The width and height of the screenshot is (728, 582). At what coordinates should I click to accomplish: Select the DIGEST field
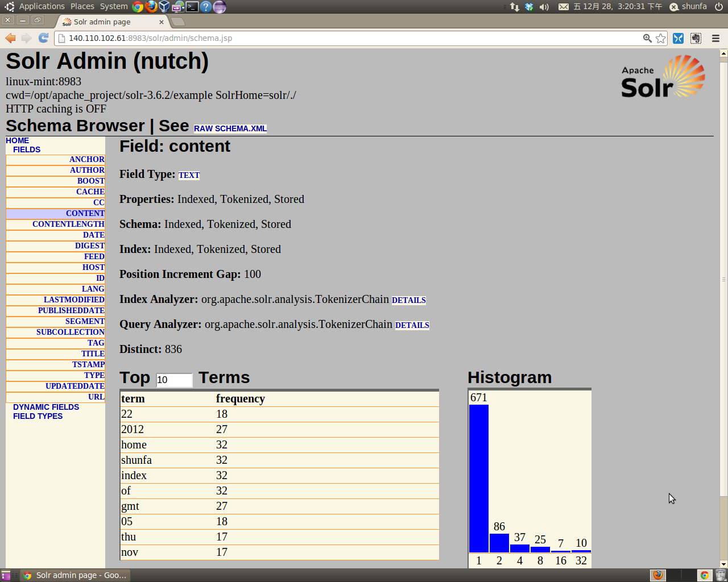(56, 246)
